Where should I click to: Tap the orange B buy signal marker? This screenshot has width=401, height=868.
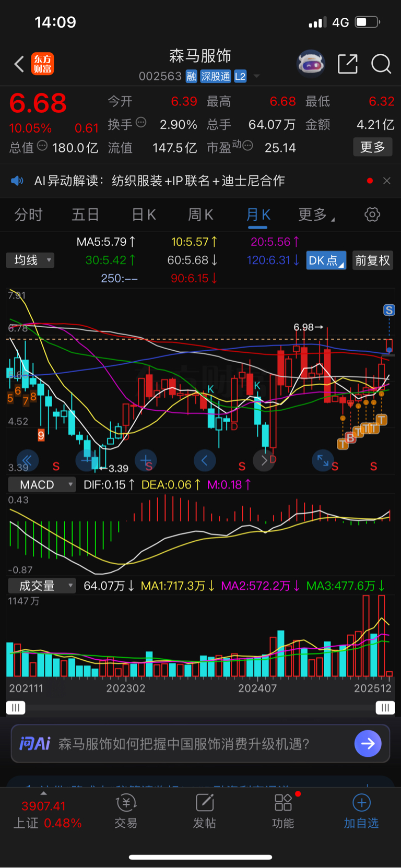click(x=350, y=438)
